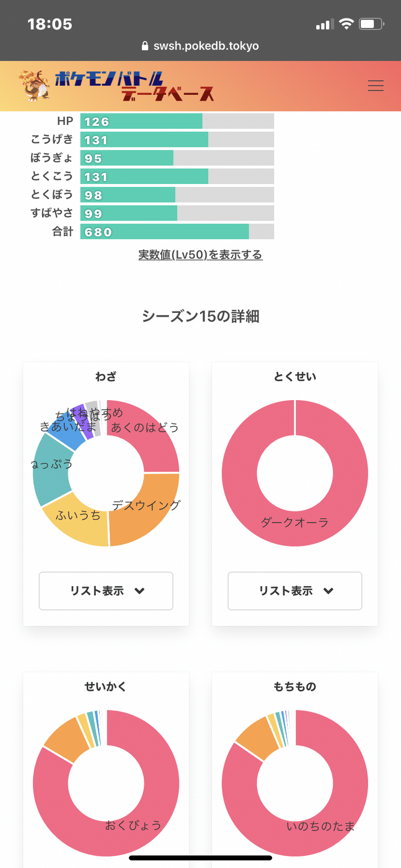The height and width of the screenshot is (868, 401).
Task: Tap the cellular signal bars icon
Action: click(325, 24)
